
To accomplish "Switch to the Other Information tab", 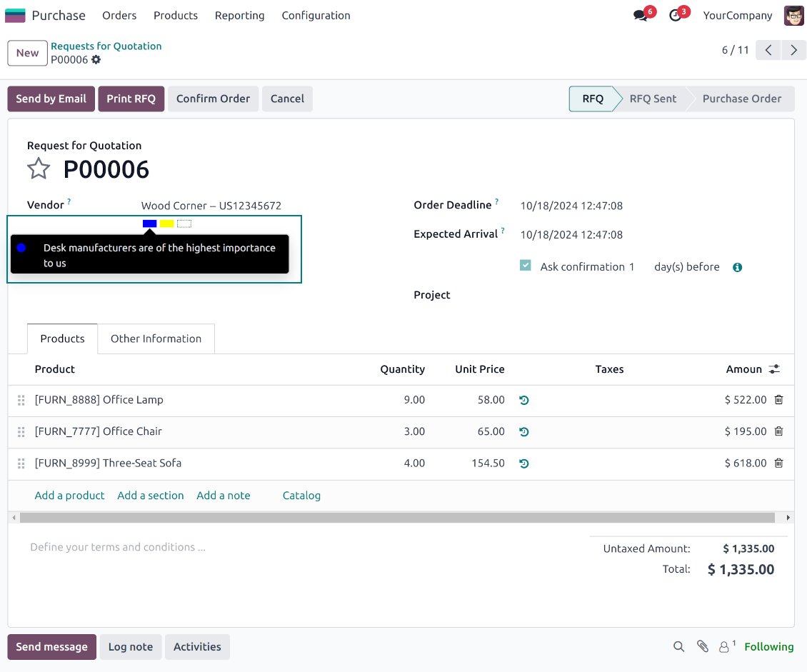I will (x=156, y=338).
